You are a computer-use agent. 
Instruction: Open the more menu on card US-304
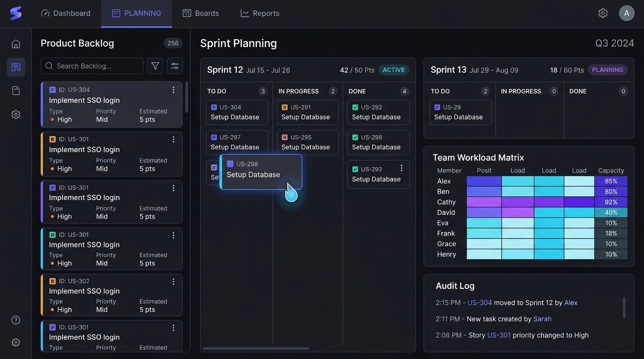[174, 90]
